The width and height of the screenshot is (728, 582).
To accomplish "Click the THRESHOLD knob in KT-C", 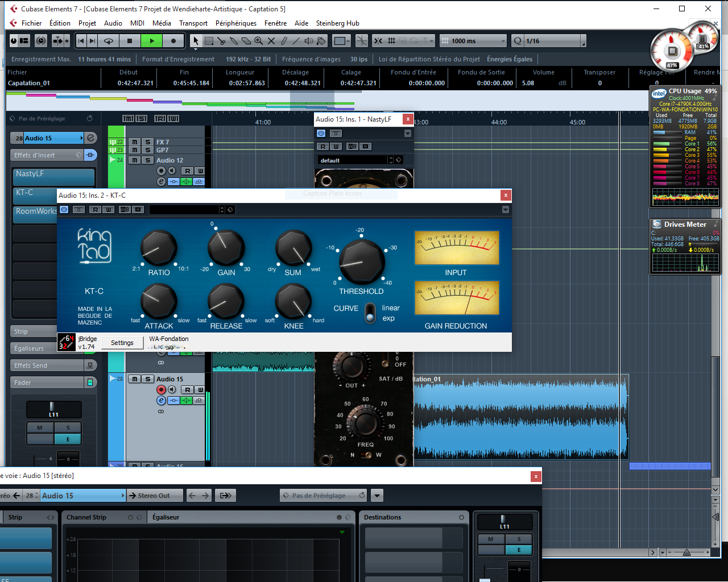I will coord(362,262).
